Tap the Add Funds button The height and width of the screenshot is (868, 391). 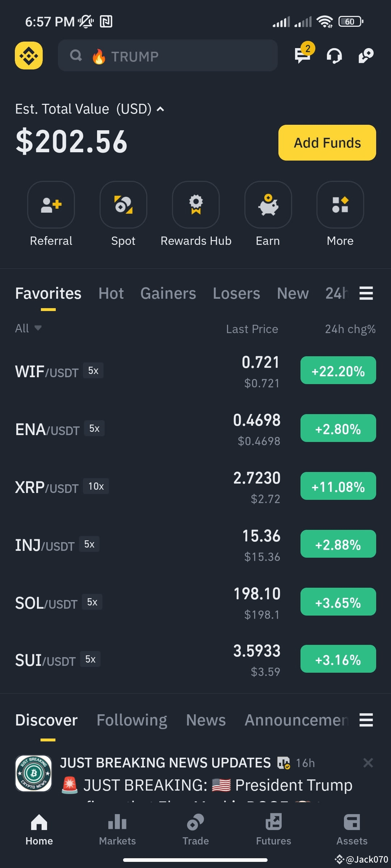(x=327, y=142)
